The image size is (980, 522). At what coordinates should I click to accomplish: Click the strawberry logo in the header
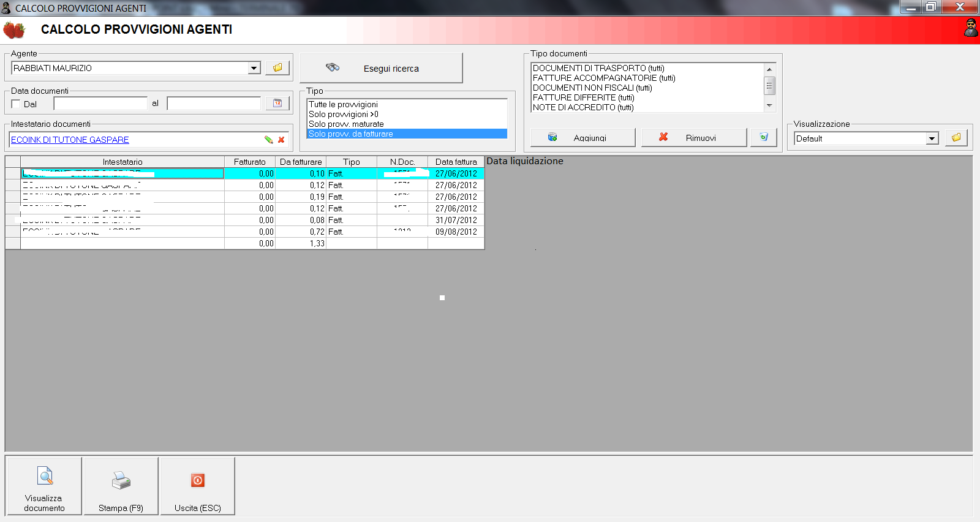coord(15,29)
